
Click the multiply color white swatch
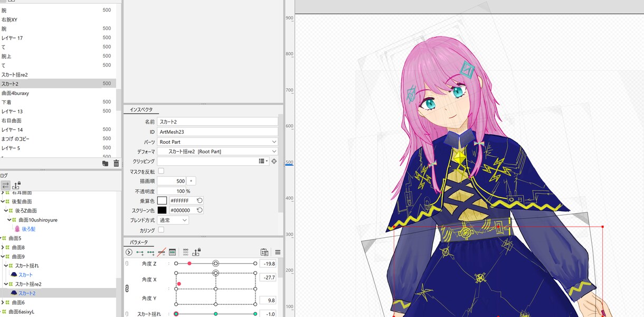click(162, 201)
